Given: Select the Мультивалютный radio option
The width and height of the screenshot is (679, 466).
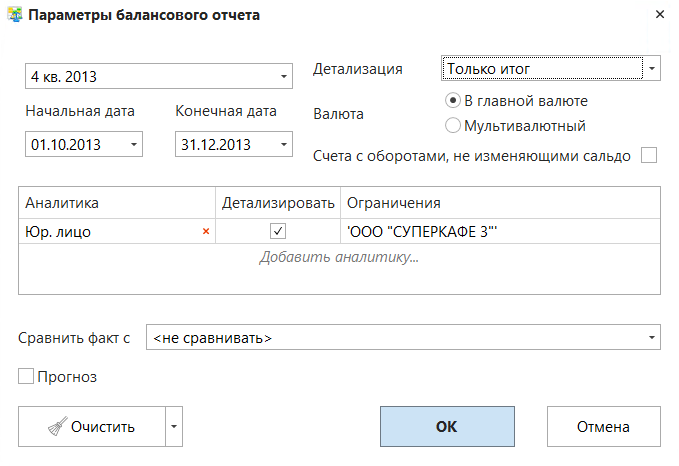Looking at the screenshot, I should click(x=452, y=126).
